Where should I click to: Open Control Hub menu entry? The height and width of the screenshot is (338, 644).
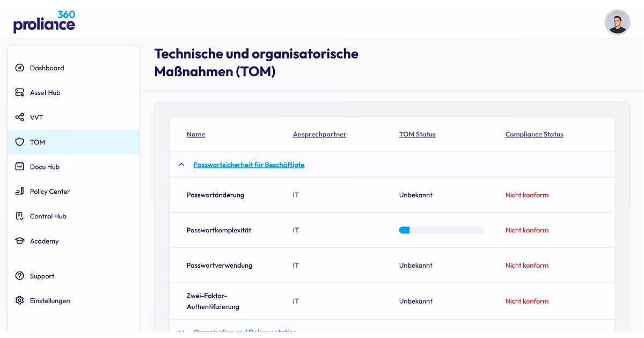[74, 216]
